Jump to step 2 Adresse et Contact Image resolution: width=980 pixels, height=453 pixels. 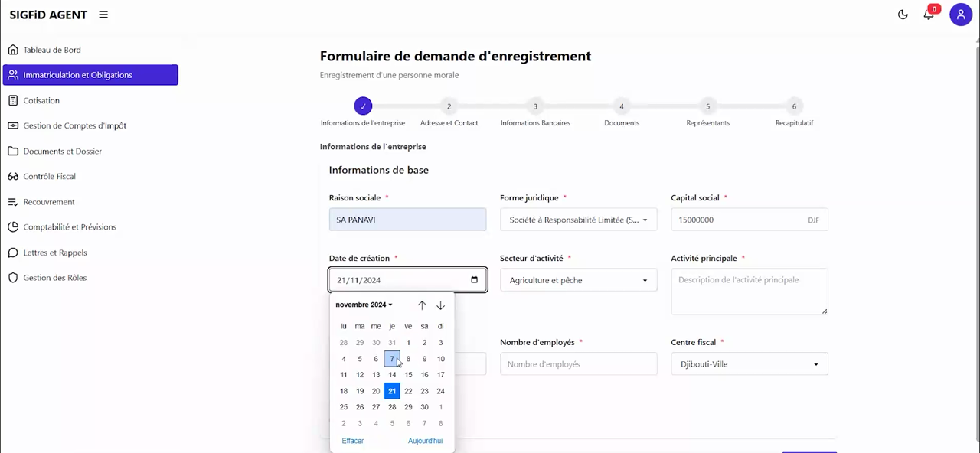(x=449, y=107)
